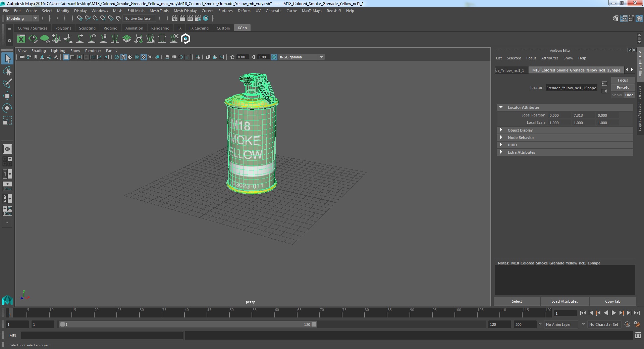644x349 pixels.
Task: Open the Mesh Tools menu
Action: point(159,11)
